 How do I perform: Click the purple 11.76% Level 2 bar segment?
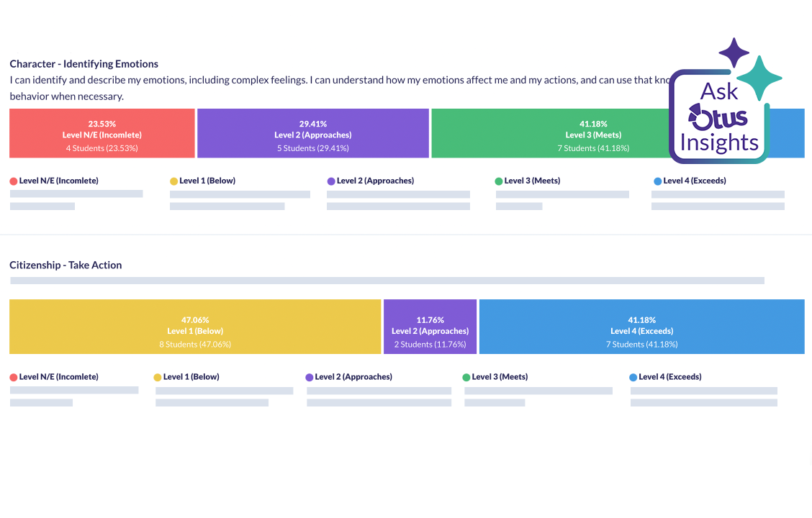pos(430,327)
